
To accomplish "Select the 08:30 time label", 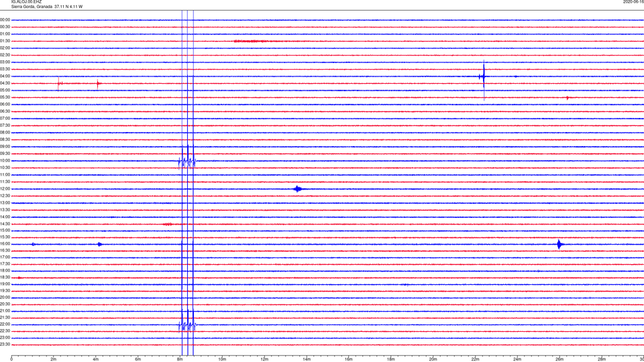I will 5,139.
